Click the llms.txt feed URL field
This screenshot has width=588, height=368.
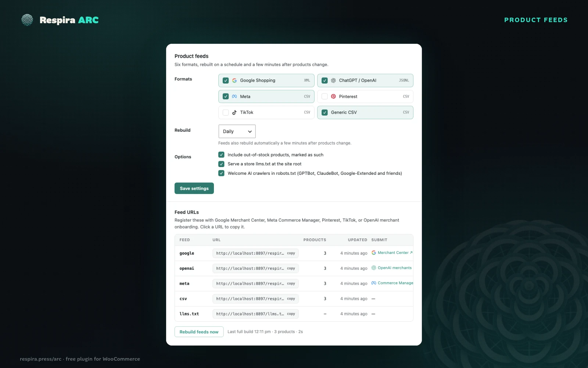(255, 314)
